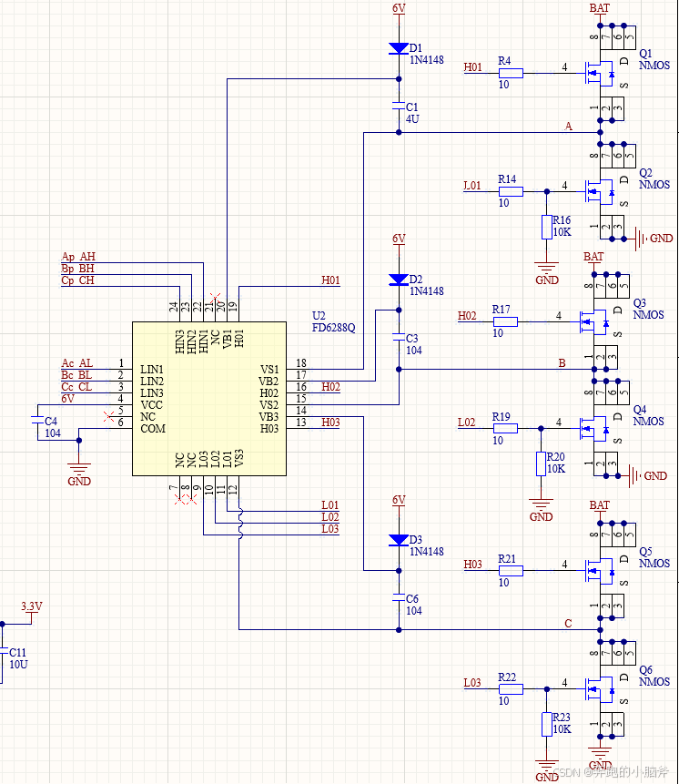
Task: Click the net label 'A' on the phase wire
Action: click(x=568, y=127)
